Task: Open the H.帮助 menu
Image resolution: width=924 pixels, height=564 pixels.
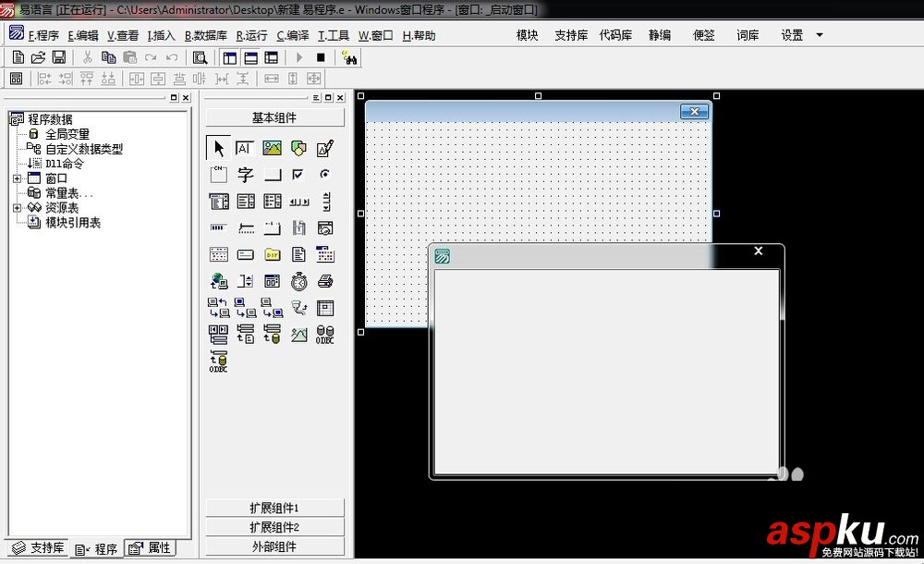Action: [x=419, y=35]
